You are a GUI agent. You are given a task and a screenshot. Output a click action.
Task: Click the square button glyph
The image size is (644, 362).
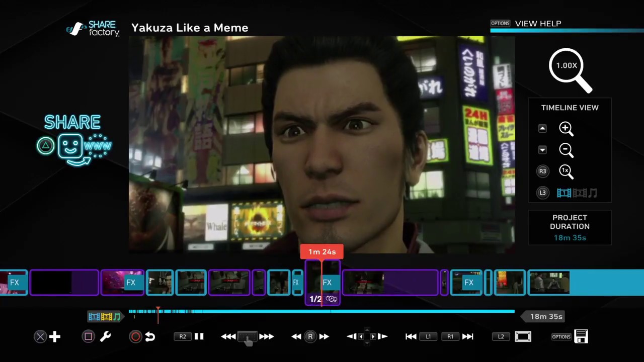[x=88, y=337]
